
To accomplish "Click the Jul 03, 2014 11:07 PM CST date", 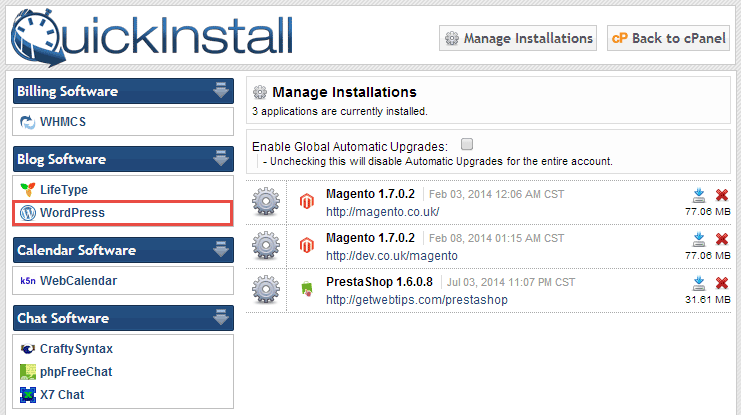I will click(511, 282).
